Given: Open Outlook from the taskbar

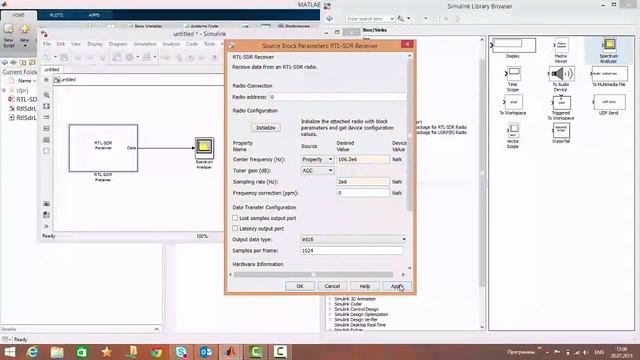Looking at the screenshot, I should point(206,352).
